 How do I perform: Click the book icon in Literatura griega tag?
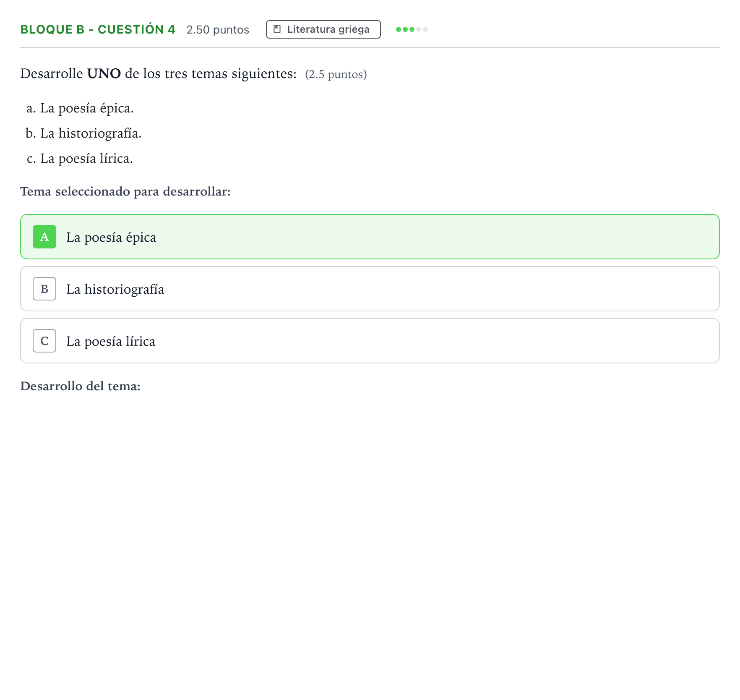(277, 29)
